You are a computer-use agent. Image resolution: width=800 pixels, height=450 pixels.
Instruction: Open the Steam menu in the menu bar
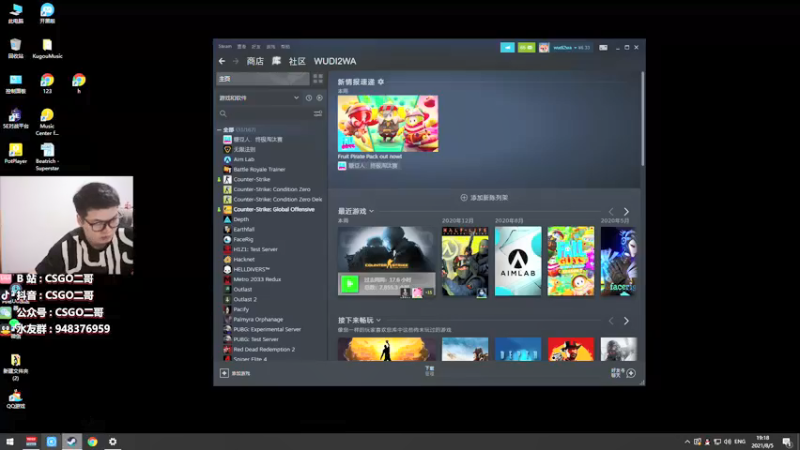(x=225, y=46)
